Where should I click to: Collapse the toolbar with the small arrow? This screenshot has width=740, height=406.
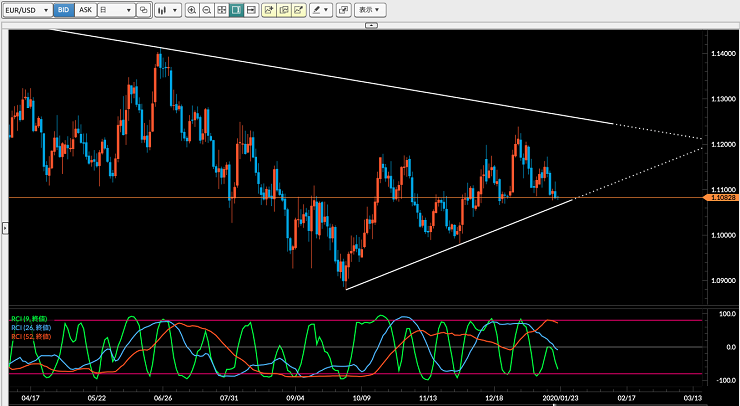pyautogui.click(x=371, y=25)
